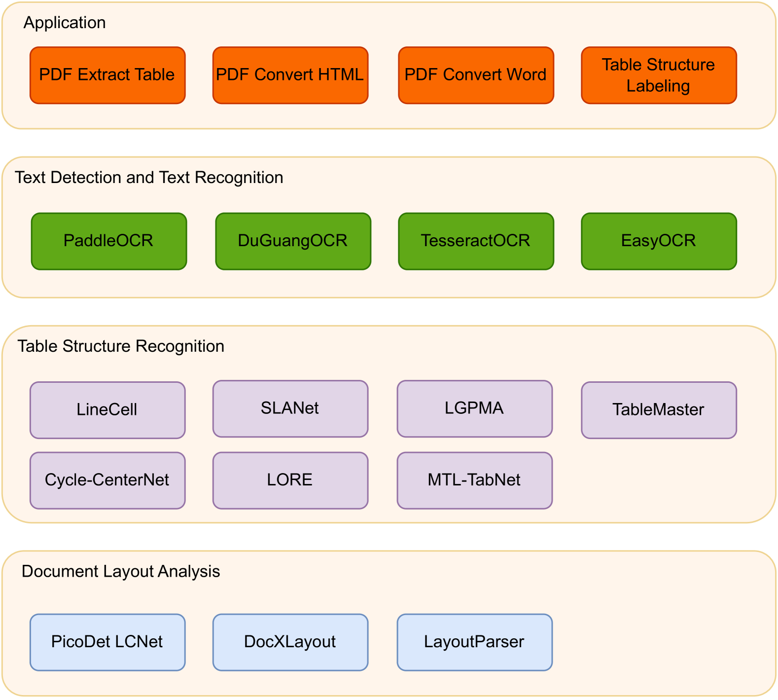Select the DocXLayout box
Viewport: 778px width, 700px height.
(290, 642)
